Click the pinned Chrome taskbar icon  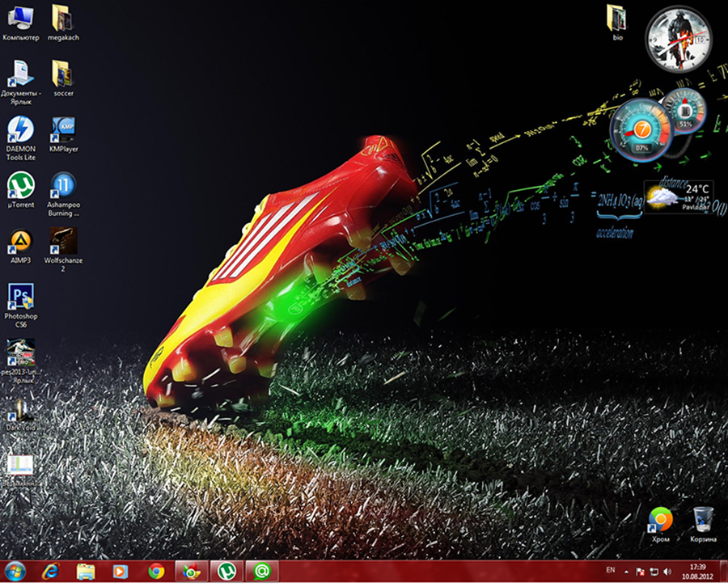(156, 572)
